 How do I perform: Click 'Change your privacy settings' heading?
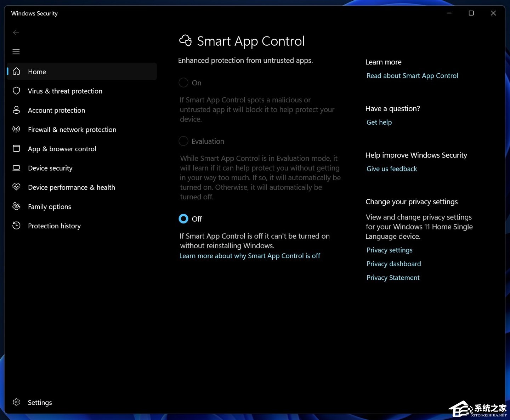(x=412, y=202)
